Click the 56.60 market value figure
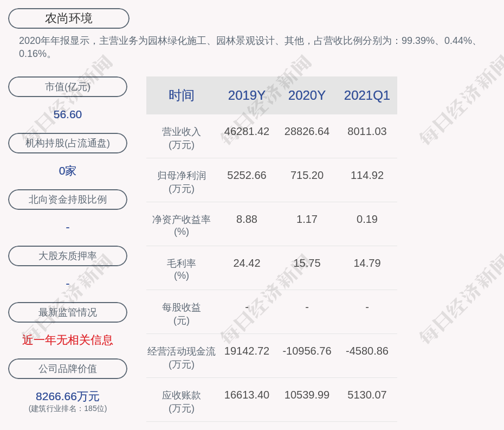504x430 pixels. [x=68, y=114]
